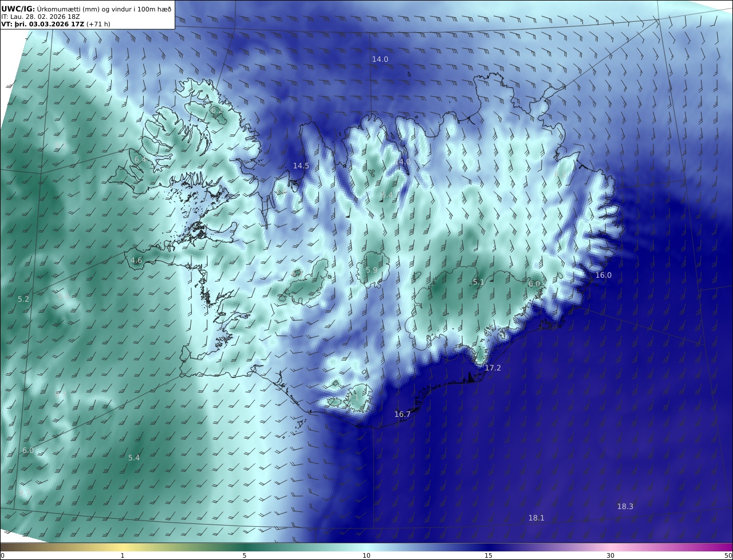Click the 5.2 value on the western edge
The image size is (733, 560).
23,299
